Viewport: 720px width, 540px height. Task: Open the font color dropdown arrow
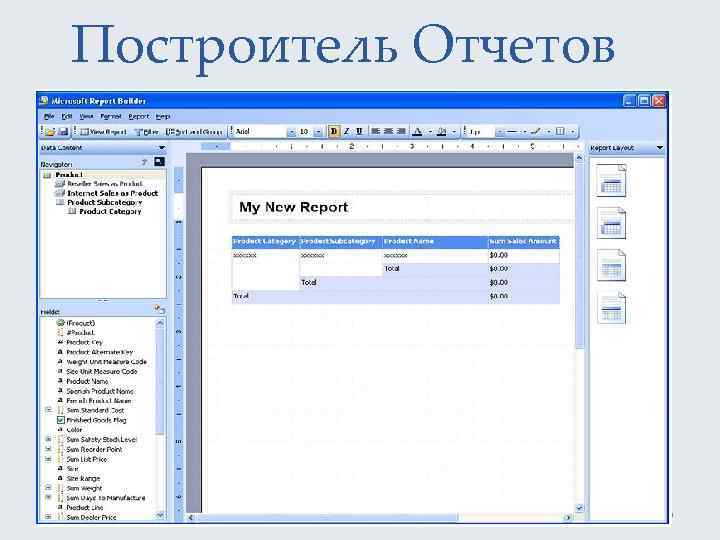[x=430, y=132]
